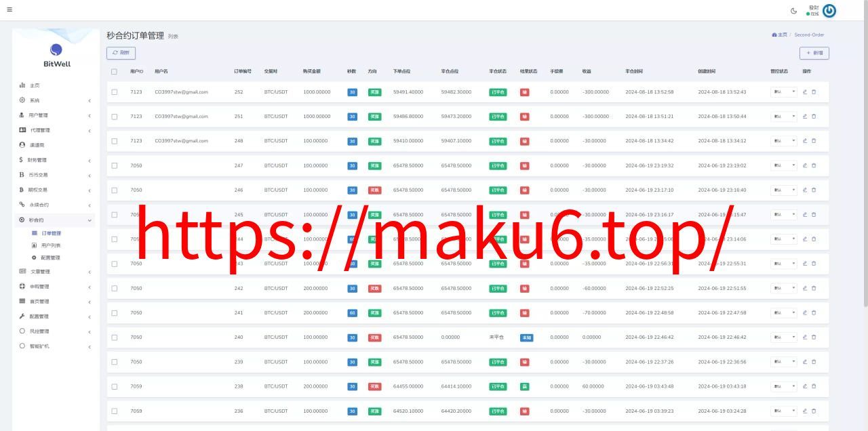The image size is (868, 431).
Task: Click user ID 7059 in order 238 row
Action: [x=136, y=386]
